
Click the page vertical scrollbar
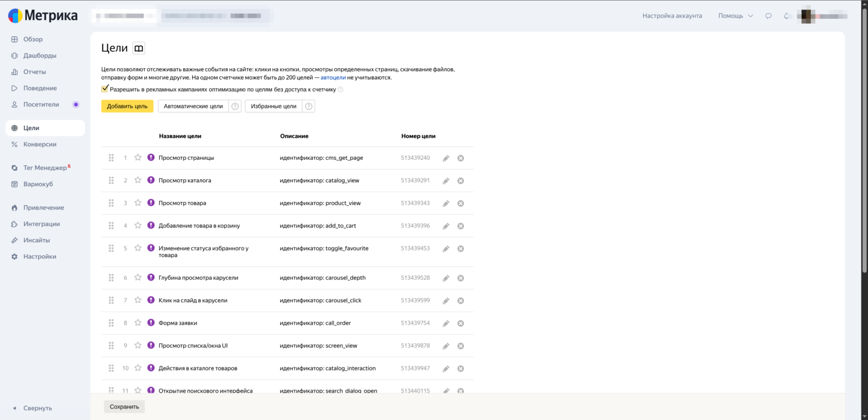[x=864, y=145]
